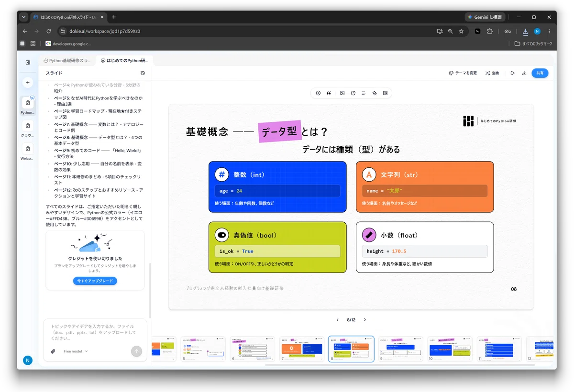Click the 今すぐアップグレード button

[x=95, y=281]
